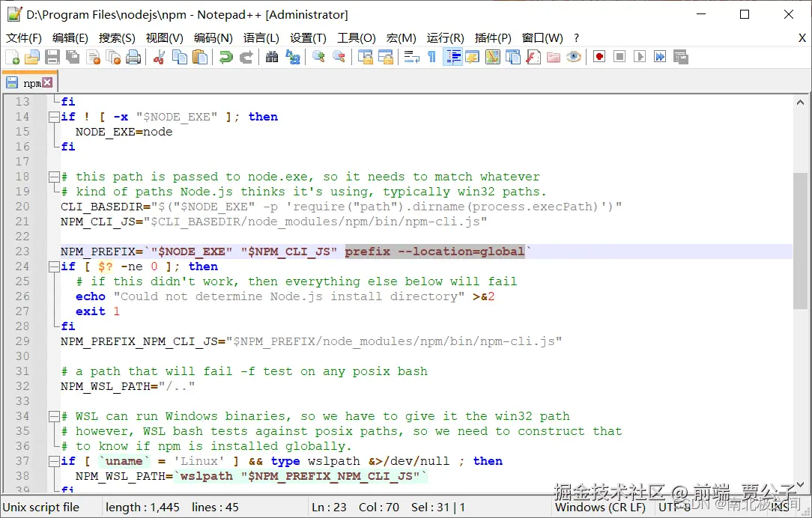Open the Document List panel icon
The width and height of the screenshot is (812, 518).
tap(512, 57)
